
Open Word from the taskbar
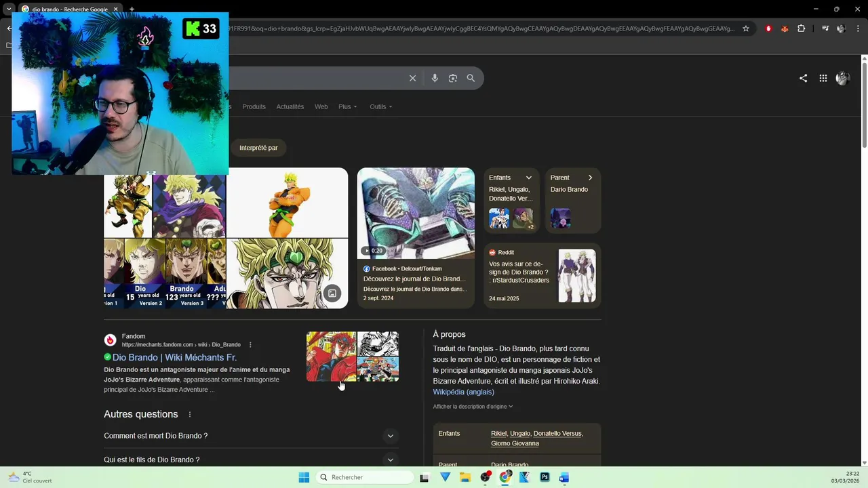[x=564, y=477]
